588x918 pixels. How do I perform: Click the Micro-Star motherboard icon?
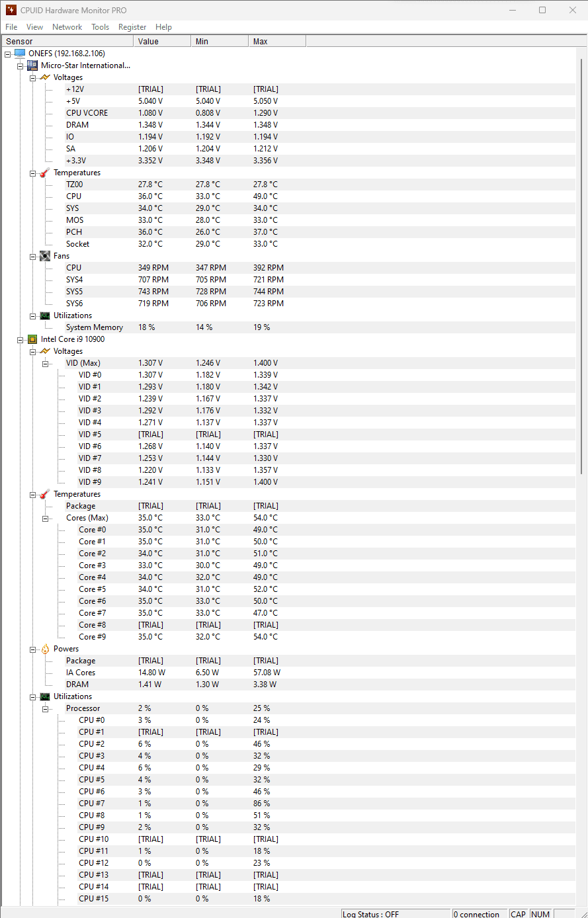[x=32, y=65]
